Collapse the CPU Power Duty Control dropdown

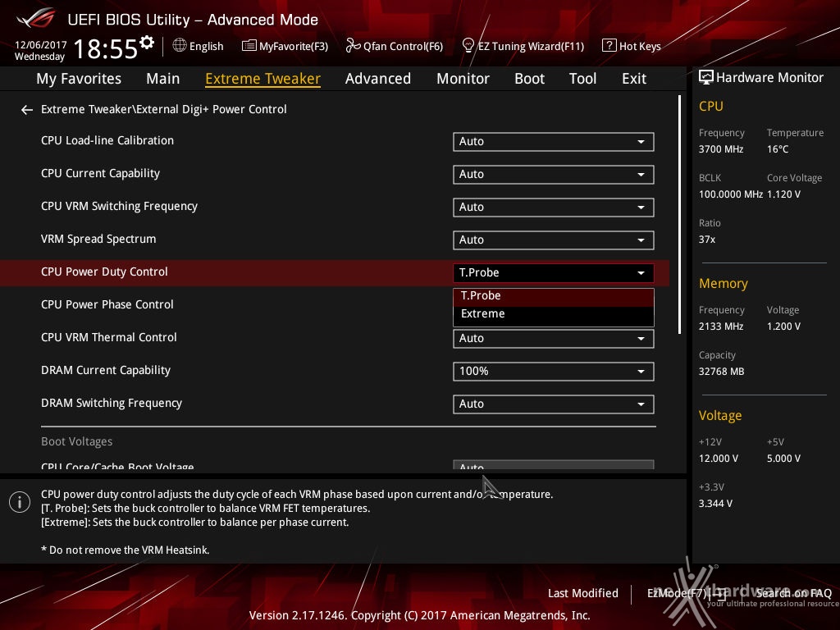point(554,272)
